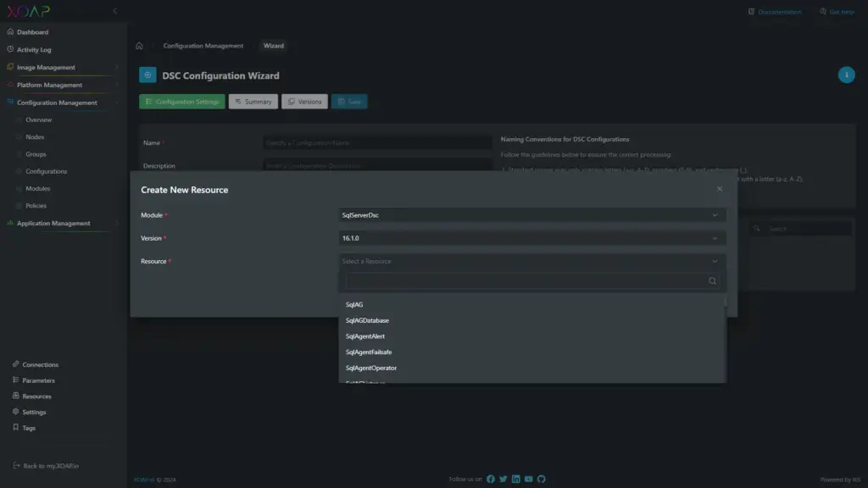Open Groups under Configuration Management

(36, 154)
